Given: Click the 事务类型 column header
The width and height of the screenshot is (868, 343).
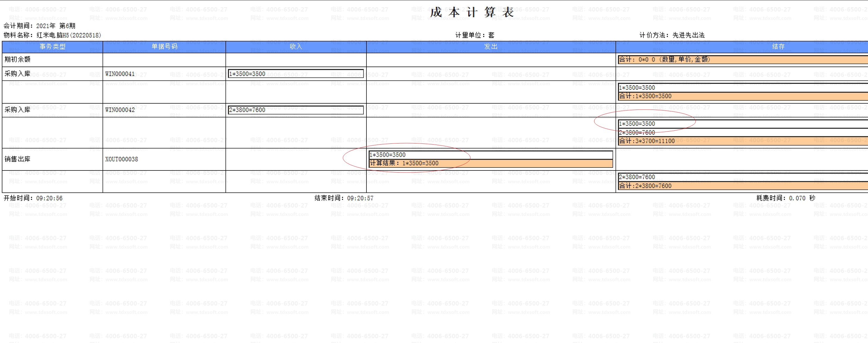Looking at the screenshot, I should click(x=52, y=47).
